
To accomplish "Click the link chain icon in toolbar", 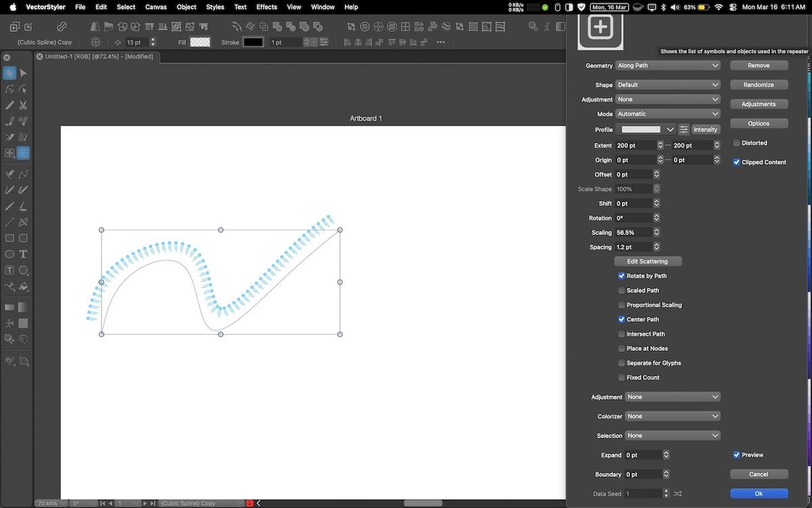I will click(62, 27).
